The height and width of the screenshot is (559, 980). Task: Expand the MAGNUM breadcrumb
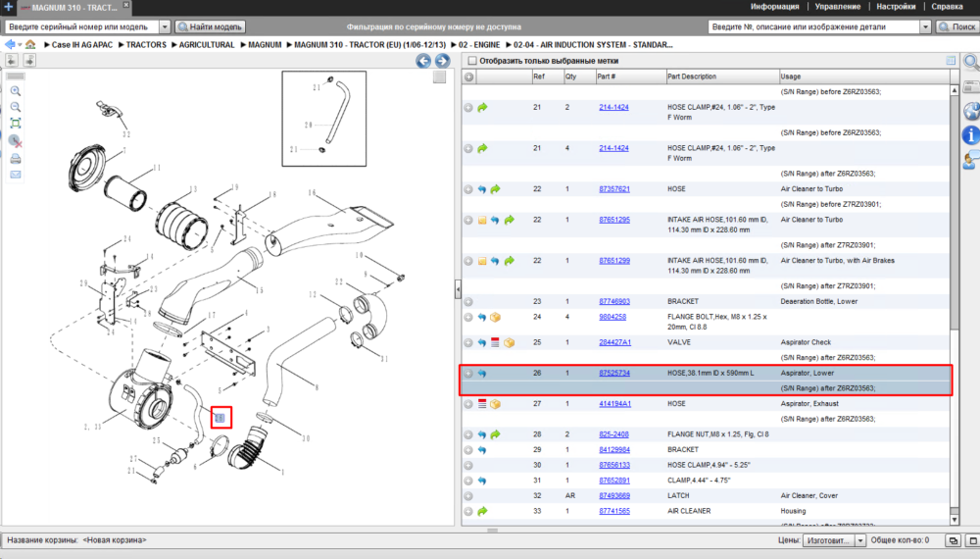[243, 45]
